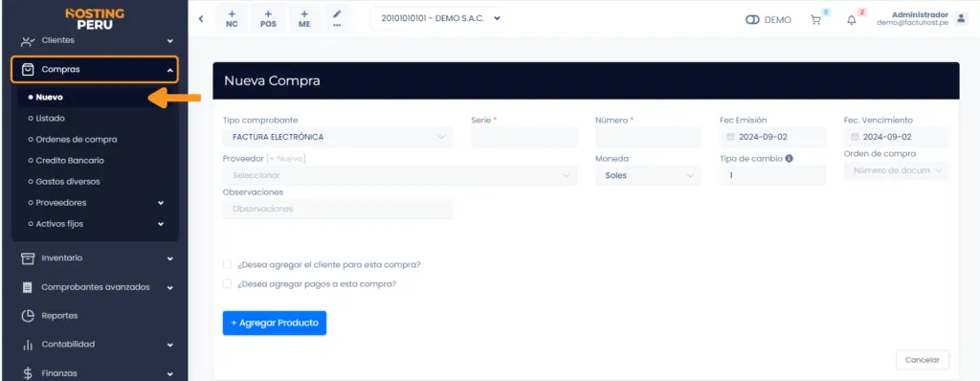Check '¿Desea agregar pagos a esta compra?'
Image resolution: width=980 pixels, height=381 pixels.
[228, 284]
